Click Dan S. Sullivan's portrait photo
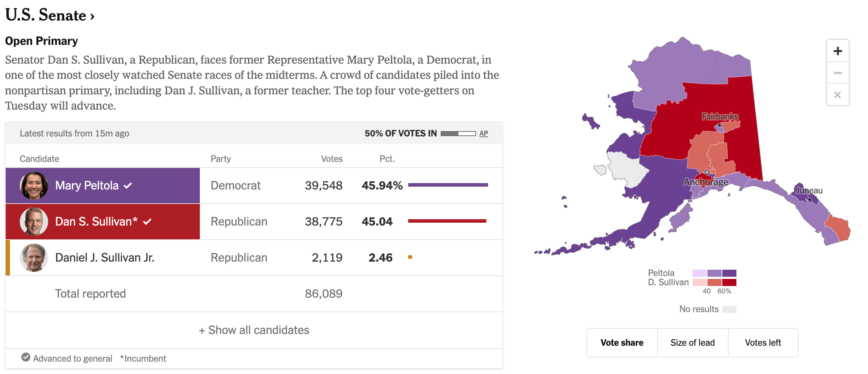Image resolution: width=868 pixels, height=374 pixels. 34,222
